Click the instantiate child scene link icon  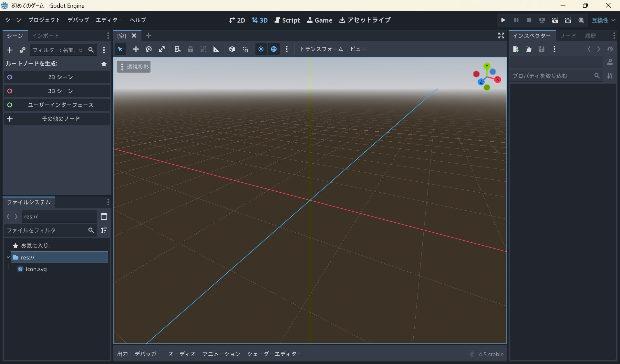point(22,50)
